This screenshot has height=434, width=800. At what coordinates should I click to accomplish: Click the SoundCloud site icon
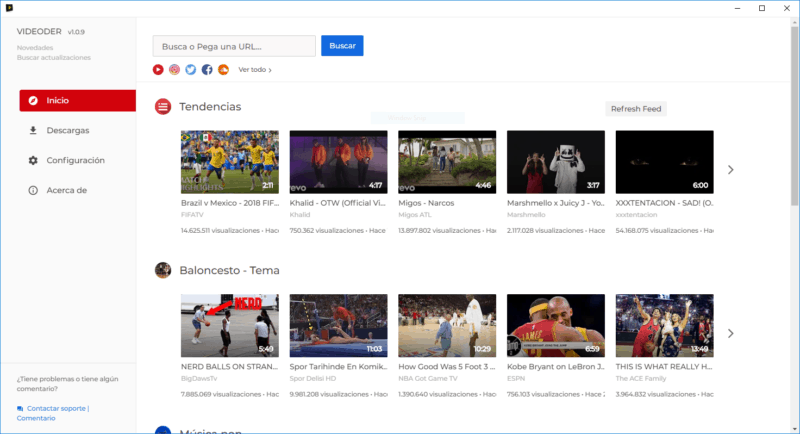[x=223, y=70]
